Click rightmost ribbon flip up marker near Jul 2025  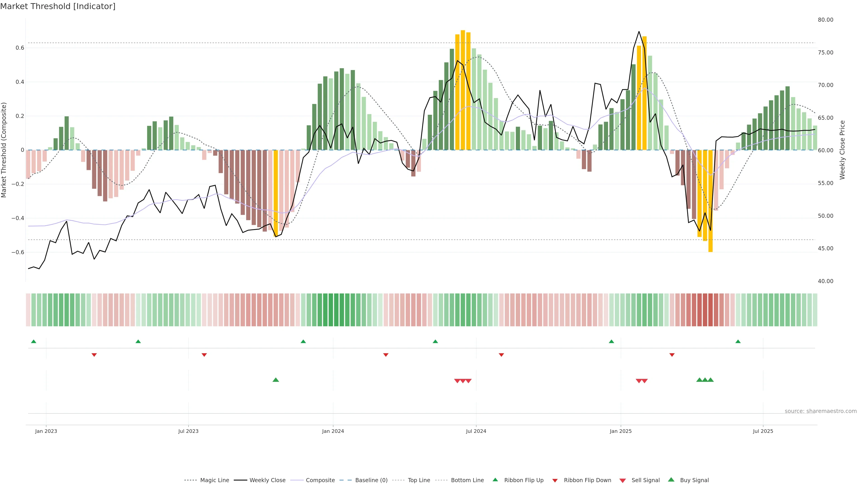(x=738, y=342)
